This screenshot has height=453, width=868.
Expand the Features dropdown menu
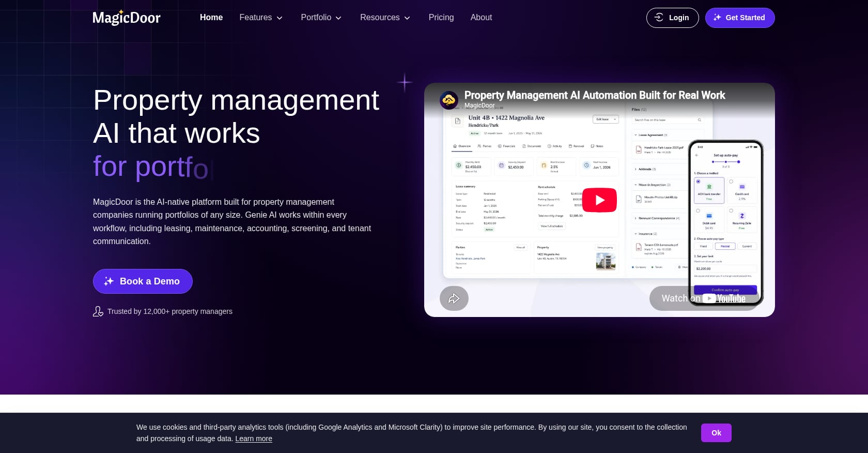click(x=261, y=18)
